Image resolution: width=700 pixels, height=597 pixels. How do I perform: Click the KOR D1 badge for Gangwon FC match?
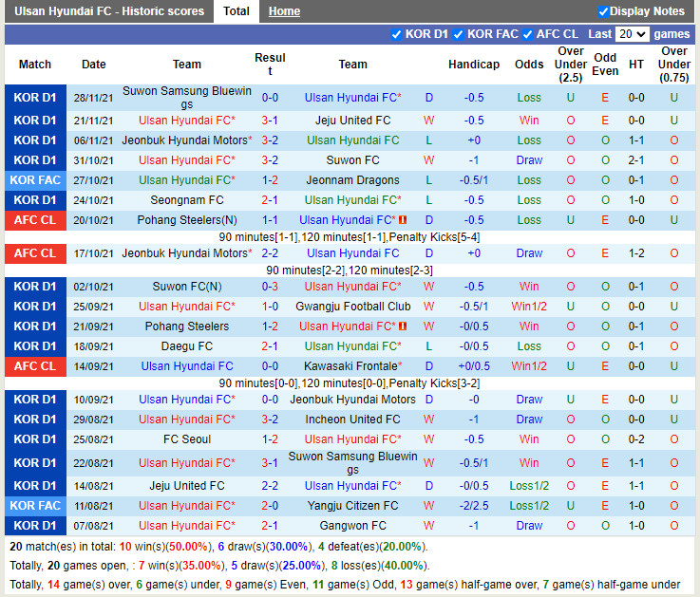[35, 526]
